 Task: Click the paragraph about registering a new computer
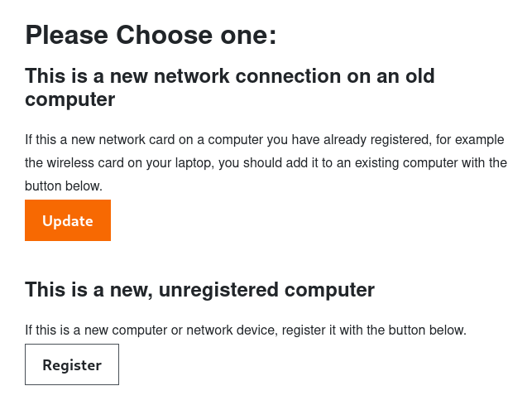coord(246,330)
